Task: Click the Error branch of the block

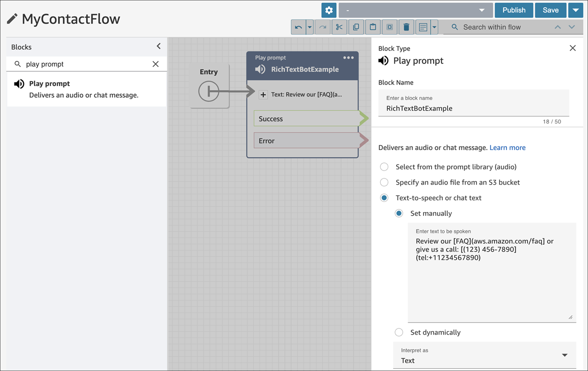Action: pos(307,141)
